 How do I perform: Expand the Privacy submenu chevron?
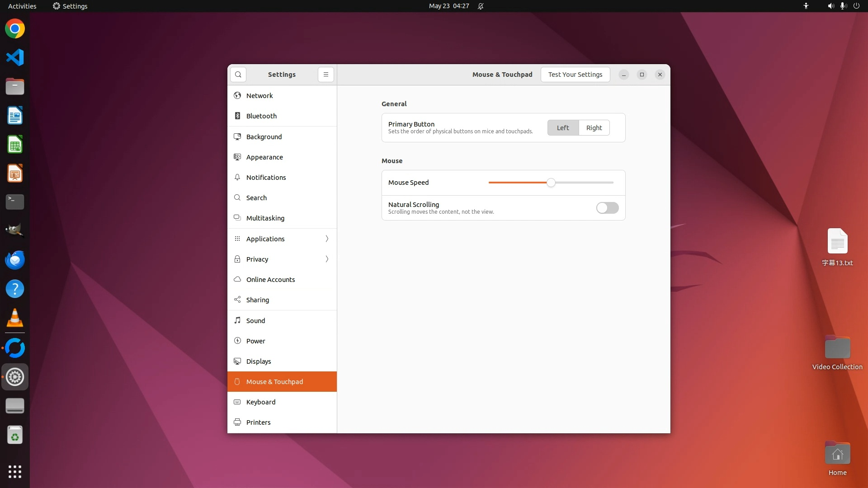327,259
